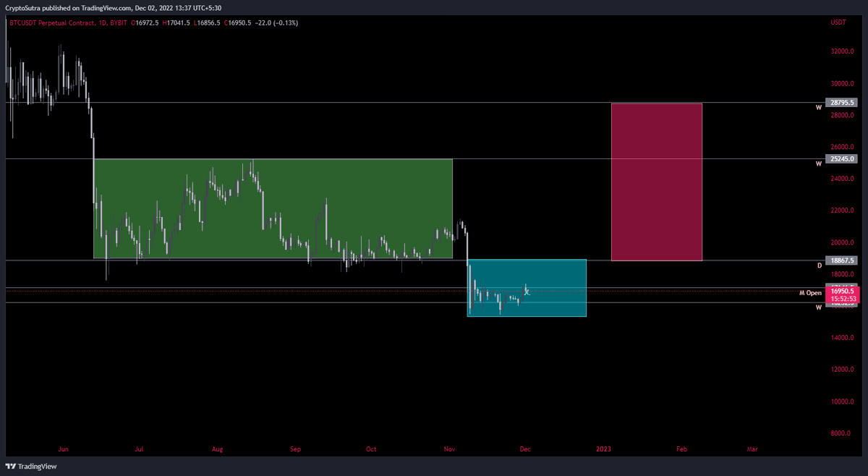Click the 22000.0 price axis tick
This screenshot has height=476, width=868.
coord(844,211)
